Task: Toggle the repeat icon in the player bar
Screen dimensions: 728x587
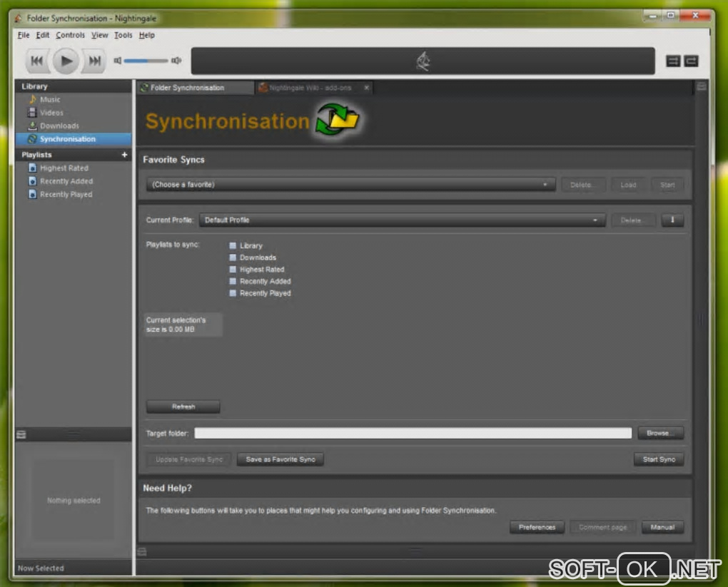Action: tap(692, 61)
